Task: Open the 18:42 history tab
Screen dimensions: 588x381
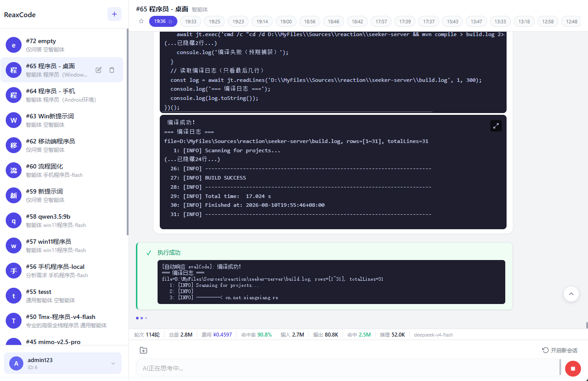Action: (x=357, y=21)
